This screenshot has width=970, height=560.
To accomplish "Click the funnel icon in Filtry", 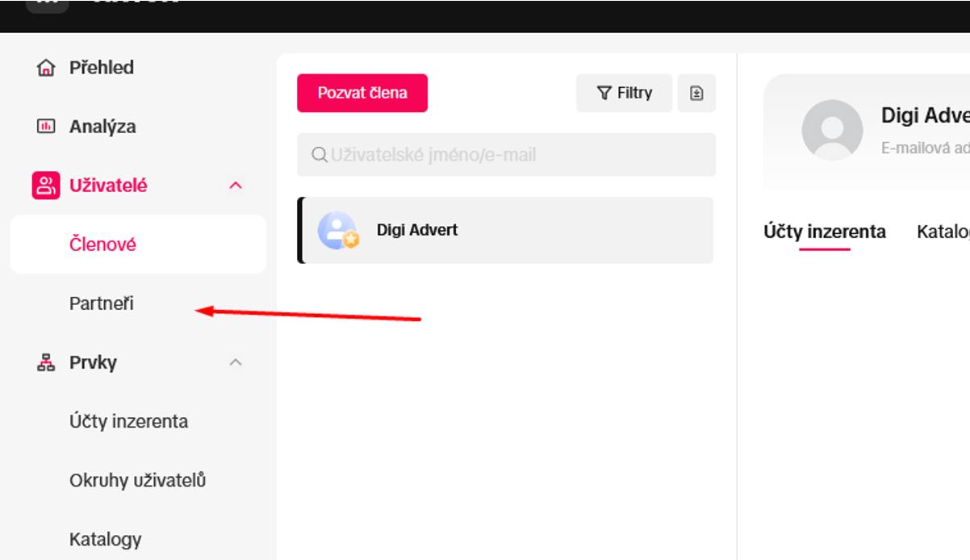I will click(x=604, y=94).
